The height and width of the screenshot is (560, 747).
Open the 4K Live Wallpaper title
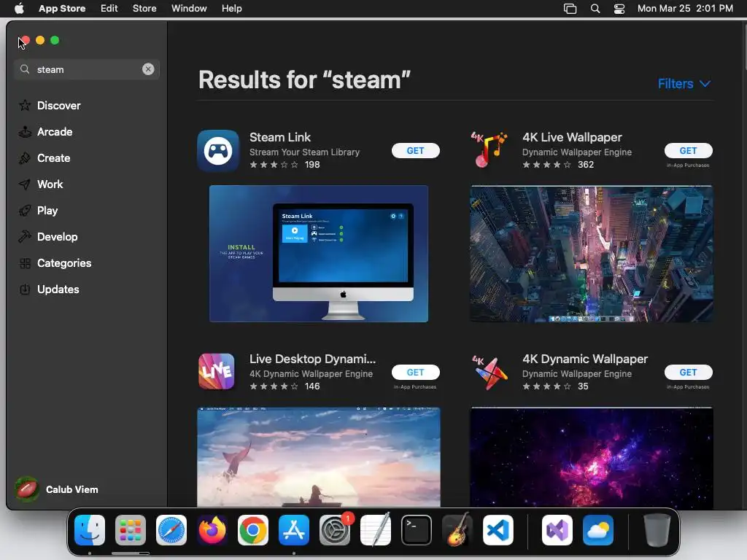click(x=572, y=137)
